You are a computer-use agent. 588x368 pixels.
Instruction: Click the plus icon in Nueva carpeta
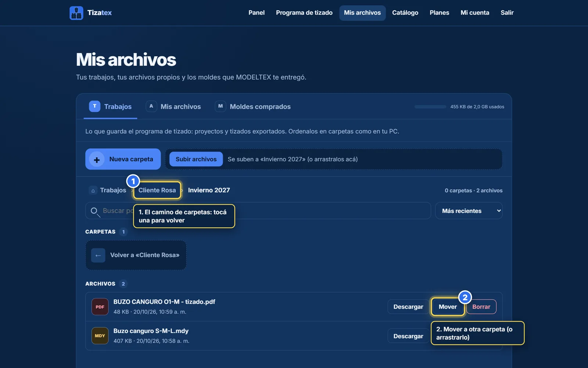point(97,159)
